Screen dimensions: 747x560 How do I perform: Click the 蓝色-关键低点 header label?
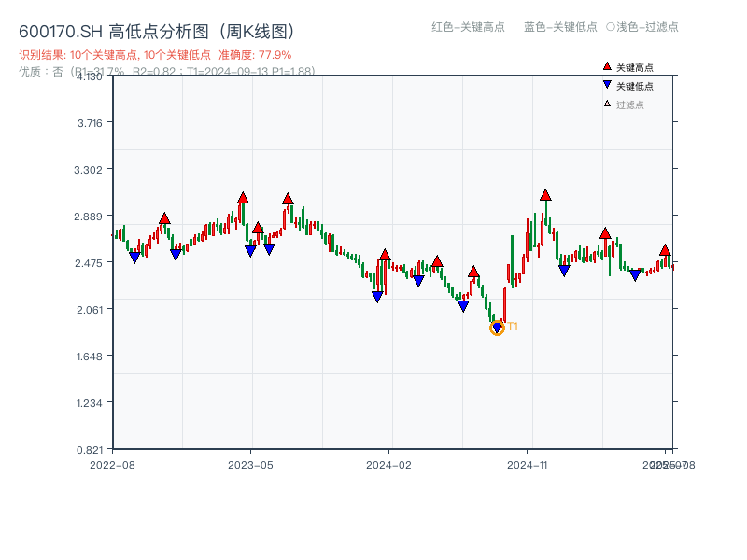tap(560, 27)
